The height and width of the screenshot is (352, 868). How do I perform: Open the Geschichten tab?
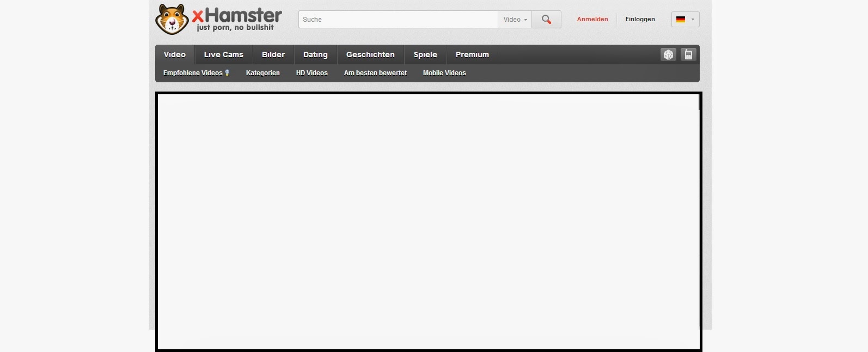[370, 54]
